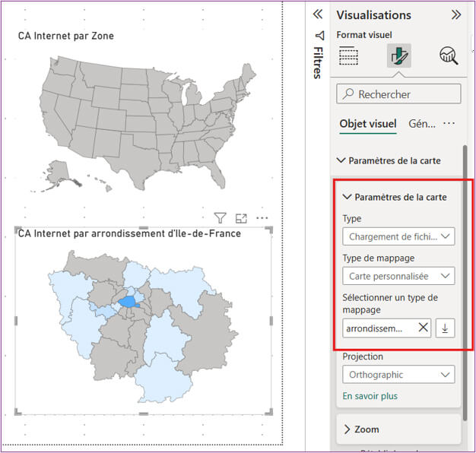Screen dimensions: 476x453
Task: Click into the Rechercher search field
Action: pyautogui.click(x=398, y=94)
